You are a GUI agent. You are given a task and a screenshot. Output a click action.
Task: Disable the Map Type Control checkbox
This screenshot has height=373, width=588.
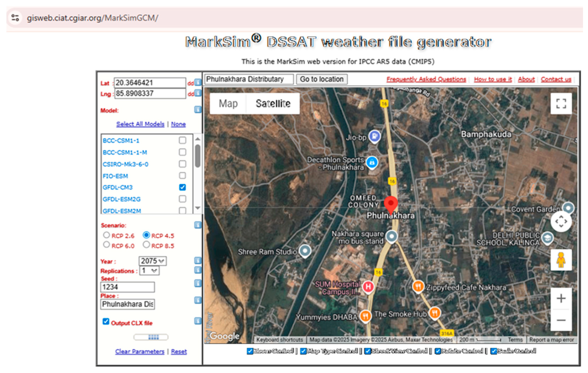pos(303,351)
